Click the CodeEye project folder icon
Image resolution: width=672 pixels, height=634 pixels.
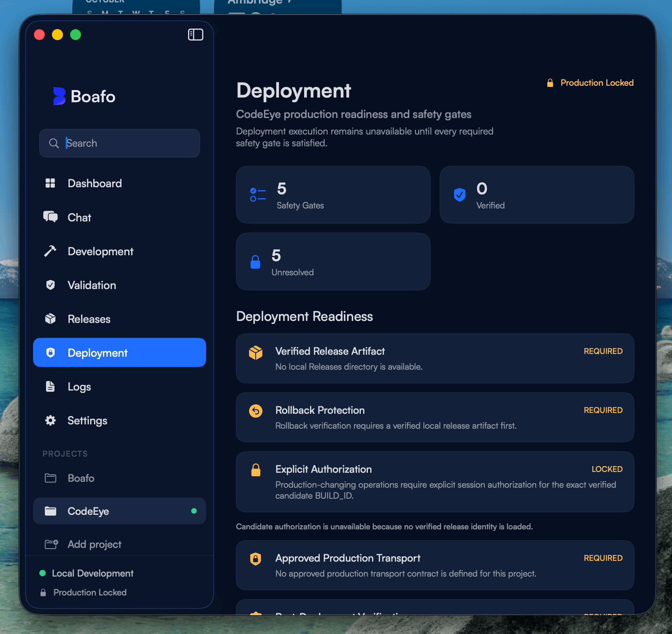click(x=50, y=511)
